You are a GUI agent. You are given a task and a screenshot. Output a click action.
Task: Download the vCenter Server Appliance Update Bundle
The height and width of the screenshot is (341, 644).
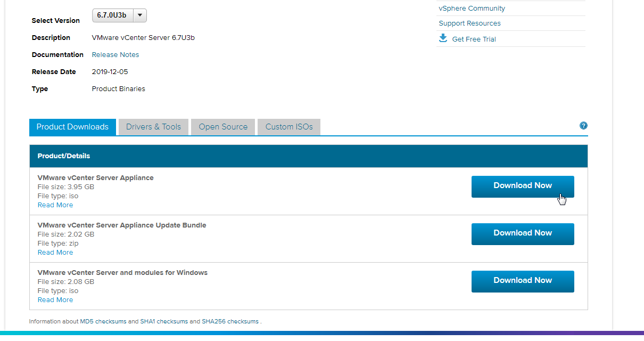coord(522,233)
